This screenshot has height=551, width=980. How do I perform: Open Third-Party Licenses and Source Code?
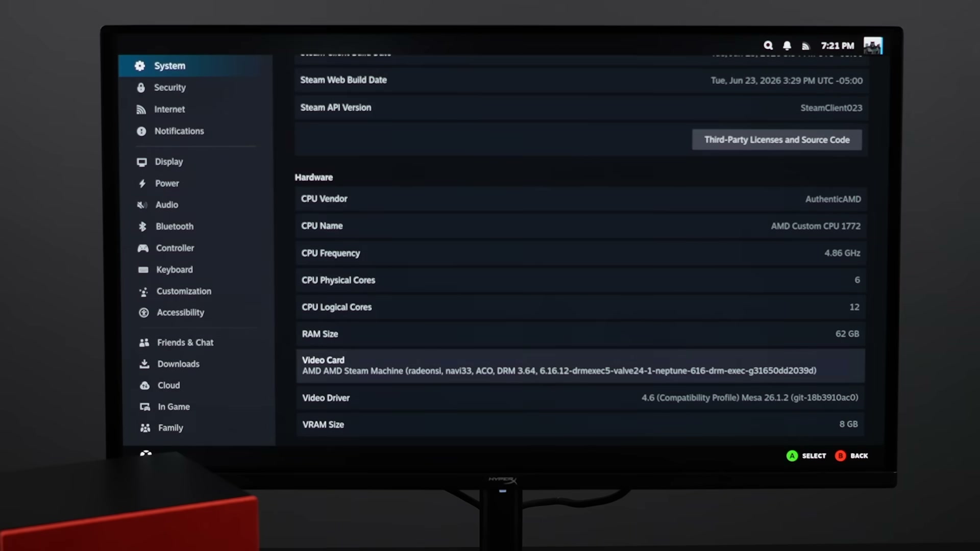pyautogui.click(x=777, y=140)
